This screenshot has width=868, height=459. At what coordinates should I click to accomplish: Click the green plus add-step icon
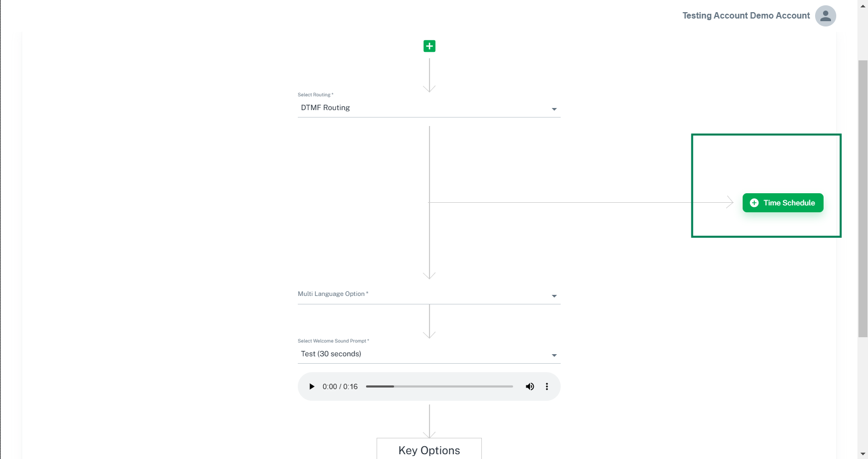tap(430, 46)
